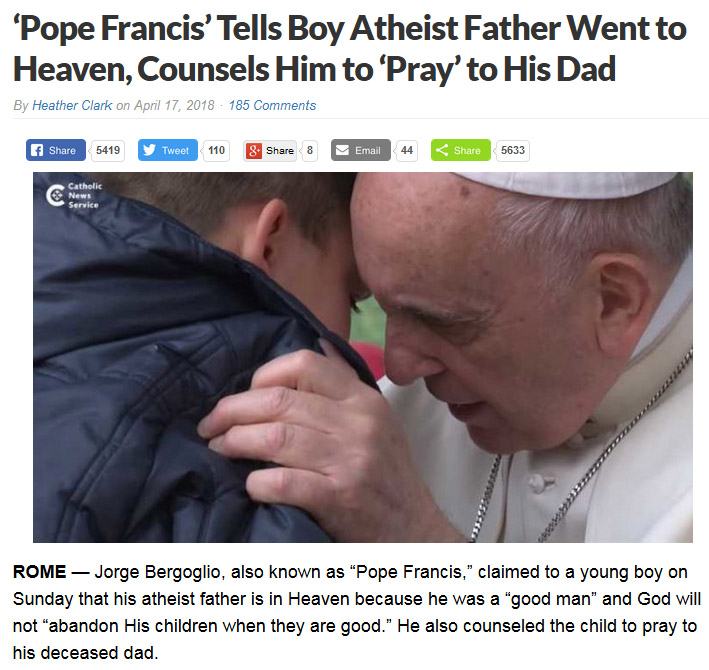
Task: Open the 185 Comments link
Action: click(272, 105)
